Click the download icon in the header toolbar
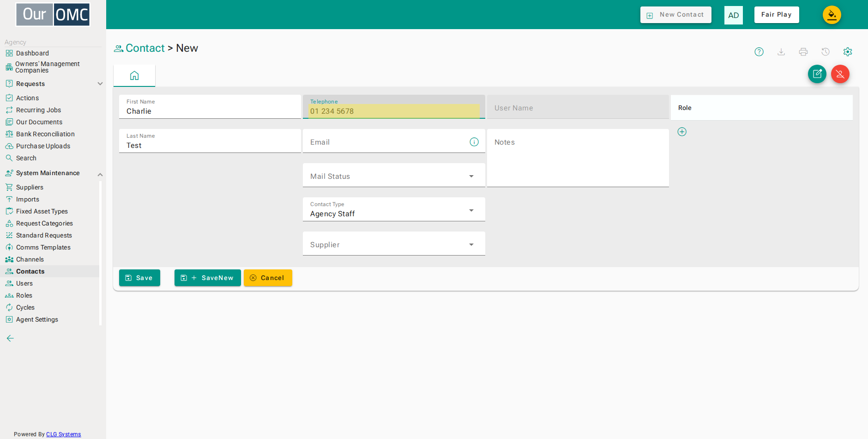Image resolution: width=868 pixels, height=439 pixels. 781,52
